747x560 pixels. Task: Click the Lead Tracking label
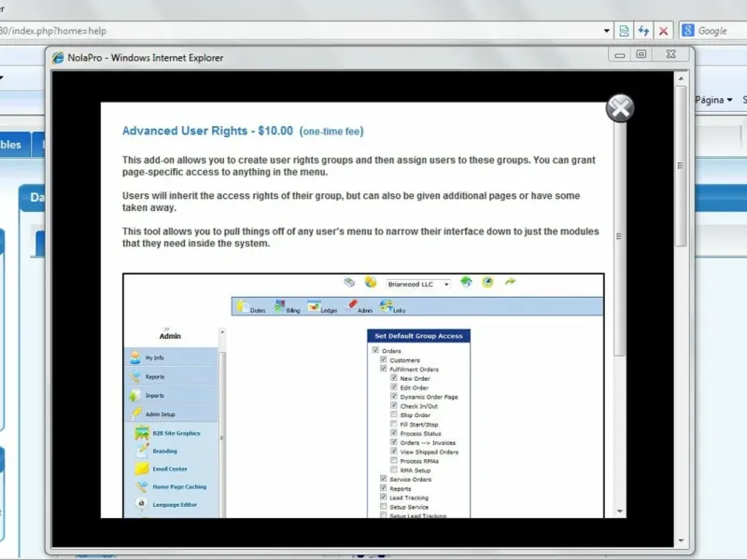409,497
